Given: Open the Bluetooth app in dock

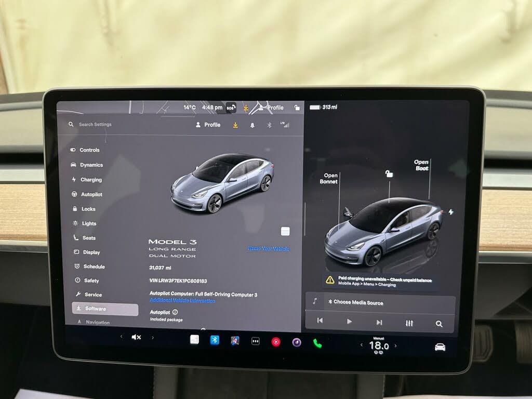Looking at the screenshot, I should tap(215, 340).
